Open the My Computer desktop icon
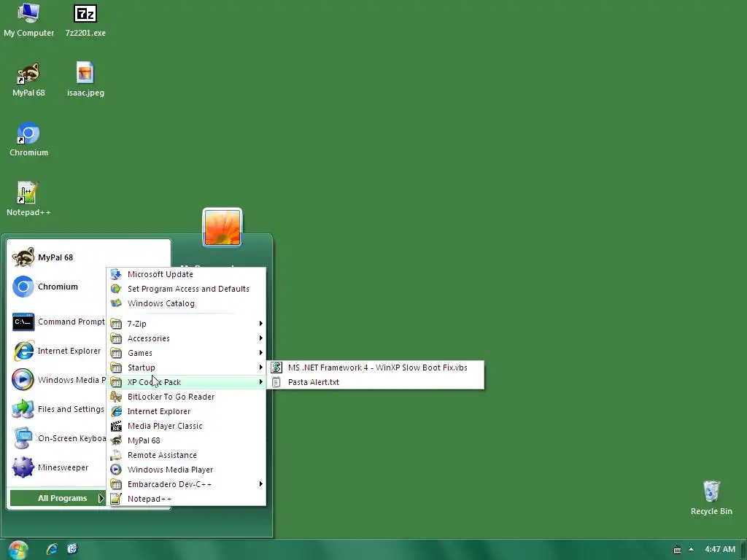 click(28, 20)
